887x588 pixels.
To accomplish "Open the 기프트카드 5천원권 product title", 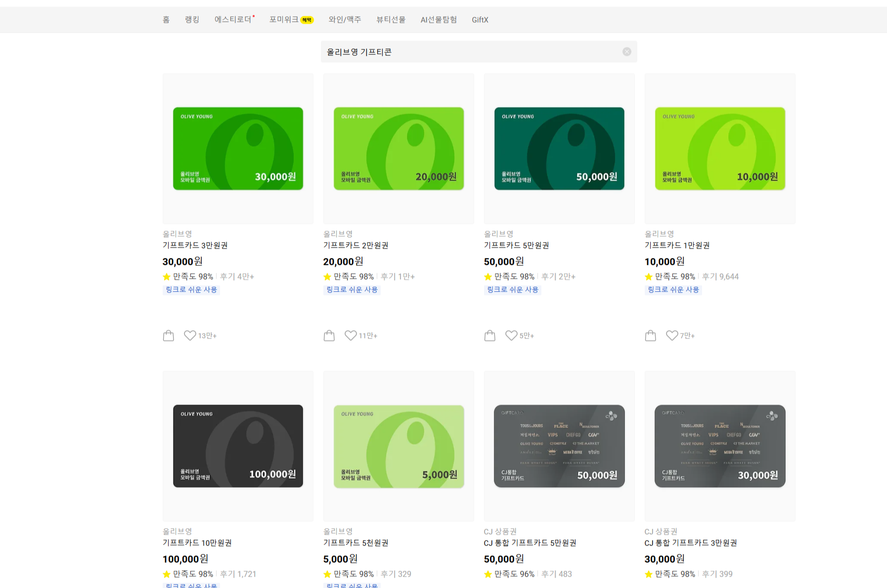I will click(355, 543).
